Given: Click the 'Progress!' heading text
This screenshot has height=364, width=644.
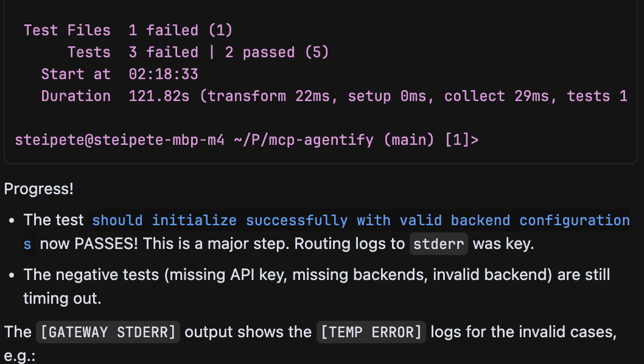Looking at the screenshot, I should 39,189.
